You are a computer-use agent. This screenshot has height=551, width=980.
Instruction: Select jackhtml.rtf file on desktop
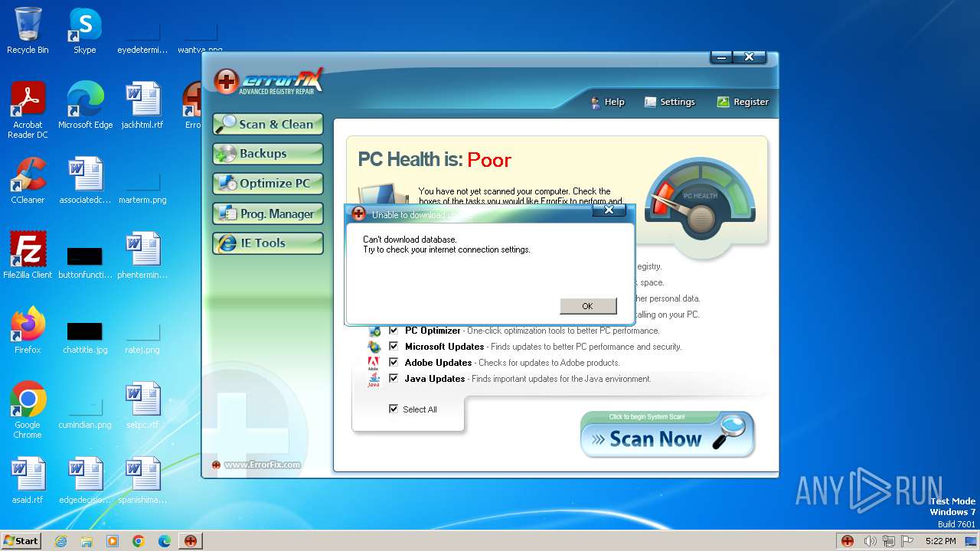click(x=142, y=106)
